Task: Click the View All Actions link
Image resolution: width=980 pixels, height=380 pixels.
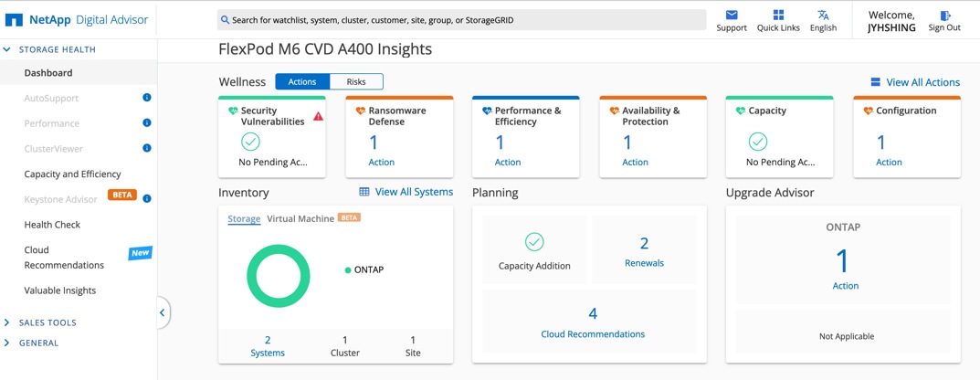Action: coord(915,82)
